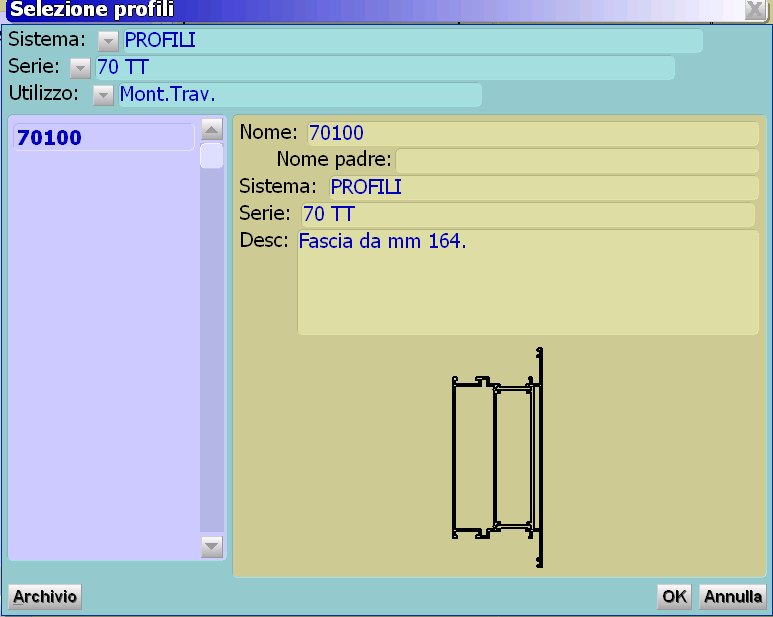Select profile 70100 in the list
Screen dimensions: 773x617
tap(104, 137)
